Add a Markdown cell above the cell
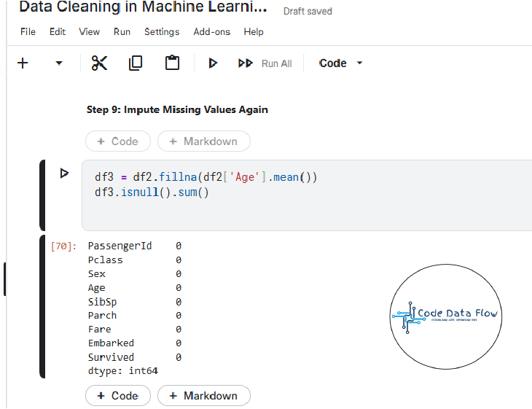The width and height of the screenshot is (532, 409). coord(203,141)
